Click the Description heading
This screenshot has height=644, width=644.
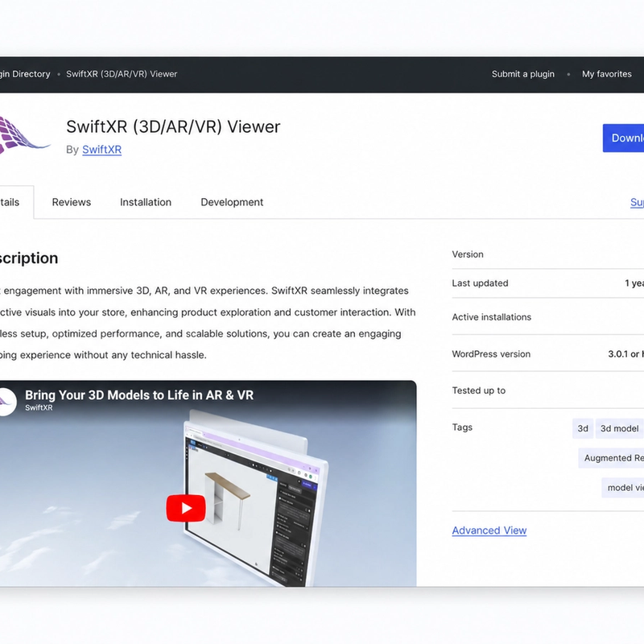29,258
